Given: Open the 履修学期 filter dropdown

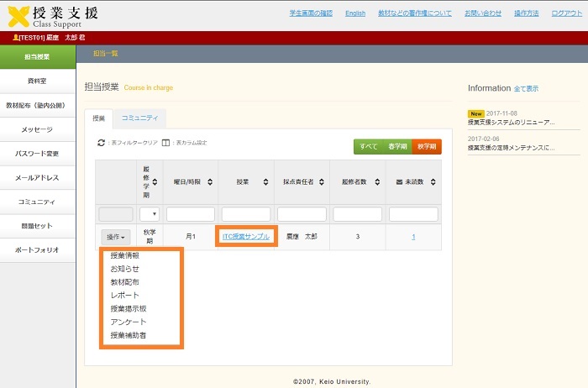Looking at the screenshot, I should tap(149, 214).
